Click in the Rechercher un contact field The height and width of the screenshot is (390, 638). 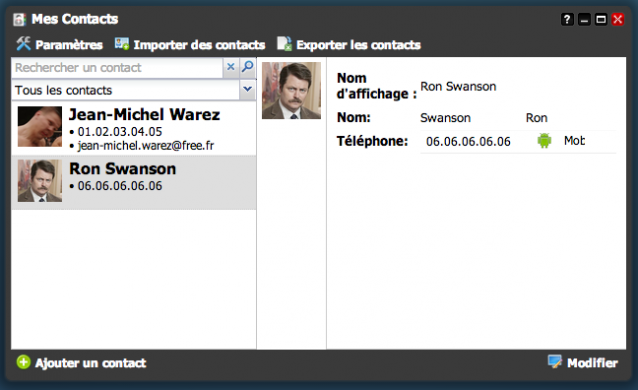click(118, 68)
